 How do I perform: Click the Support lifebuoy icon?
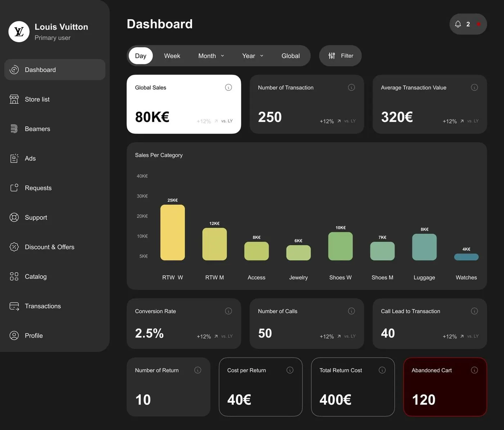[x=14, y=217]
